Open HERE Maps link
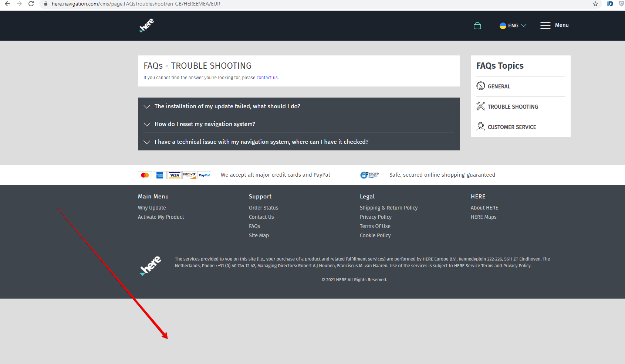 484,217
